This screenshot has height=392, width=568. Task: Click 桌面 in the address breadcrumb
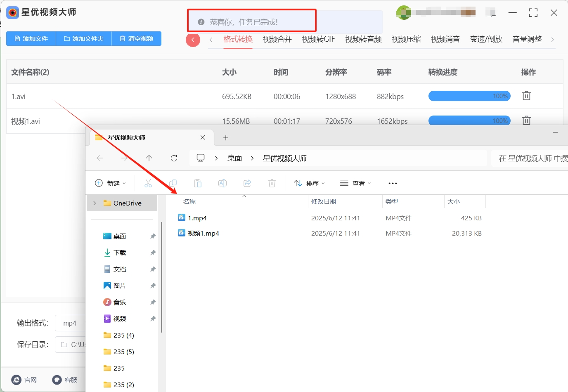(234, 158)
